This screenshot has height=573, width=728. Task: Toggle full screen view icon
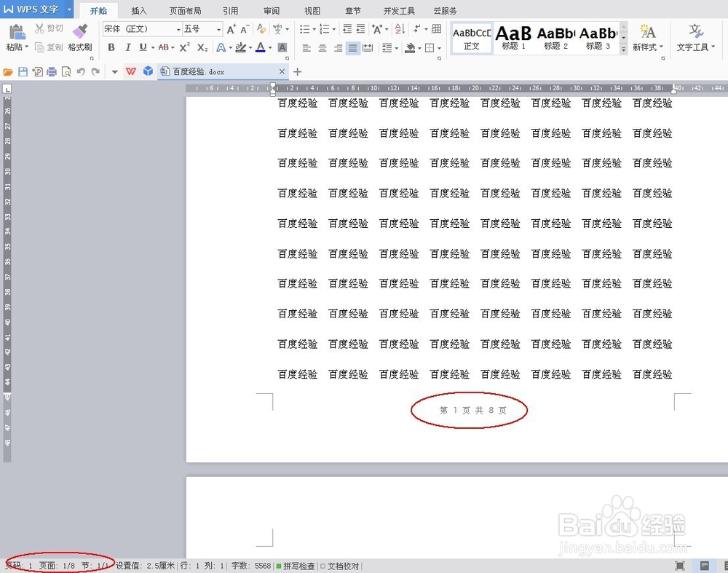pos(680,565)
